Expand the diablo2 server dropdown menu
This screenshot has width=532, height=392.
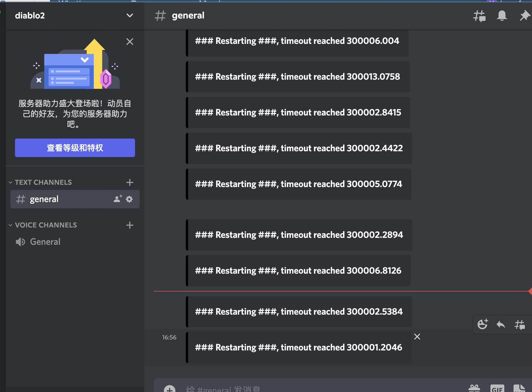(x=130, y=16)
